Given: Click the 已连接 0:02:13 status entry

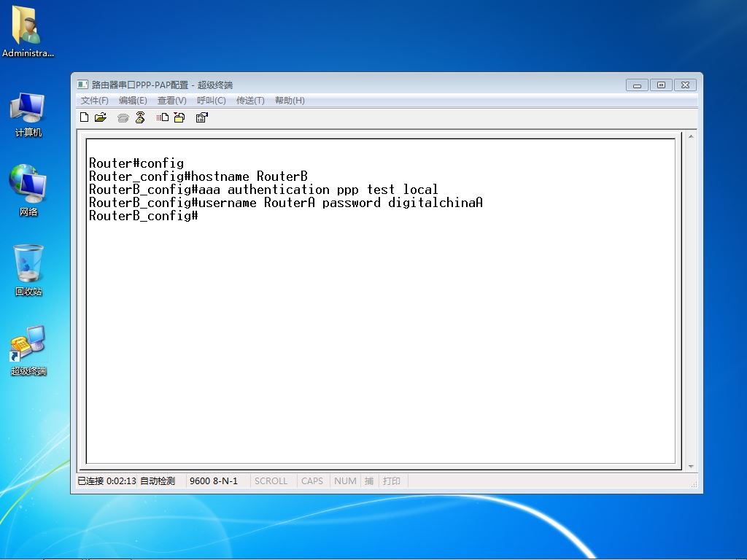Looking at the screenshot, I should [107, 481].
